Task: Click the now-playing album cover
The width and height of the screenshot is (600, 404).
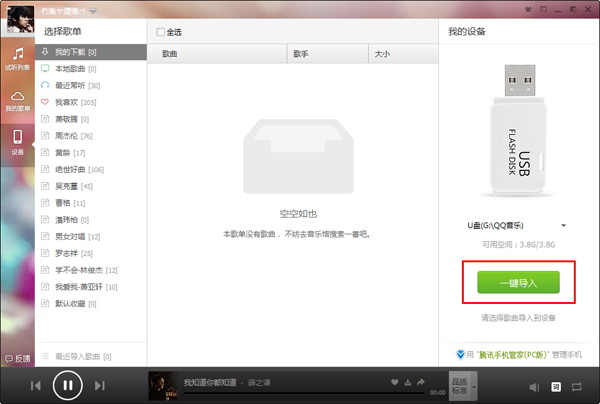Action: (163, 386)
